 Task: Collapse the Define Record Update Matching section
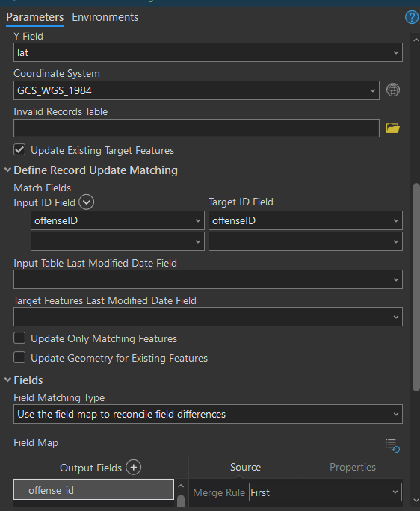[x=7, y=170]
